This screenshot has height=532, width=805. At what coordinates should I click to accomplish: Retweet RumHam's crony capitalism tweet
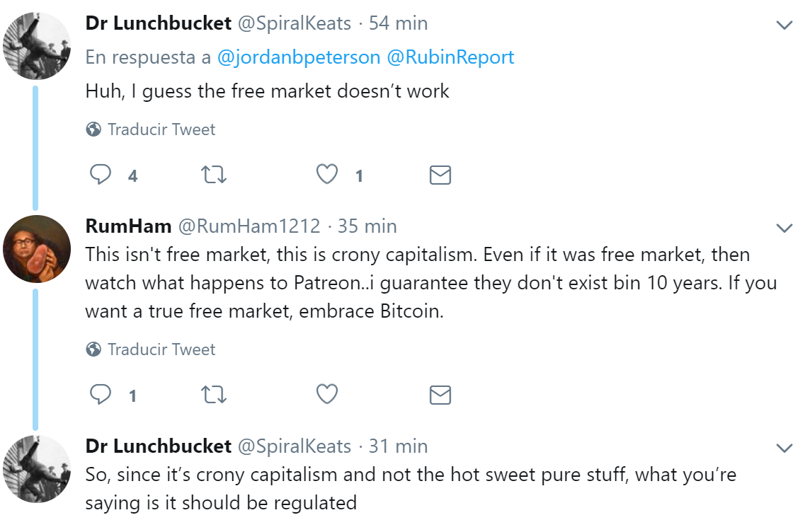(214, 395)
